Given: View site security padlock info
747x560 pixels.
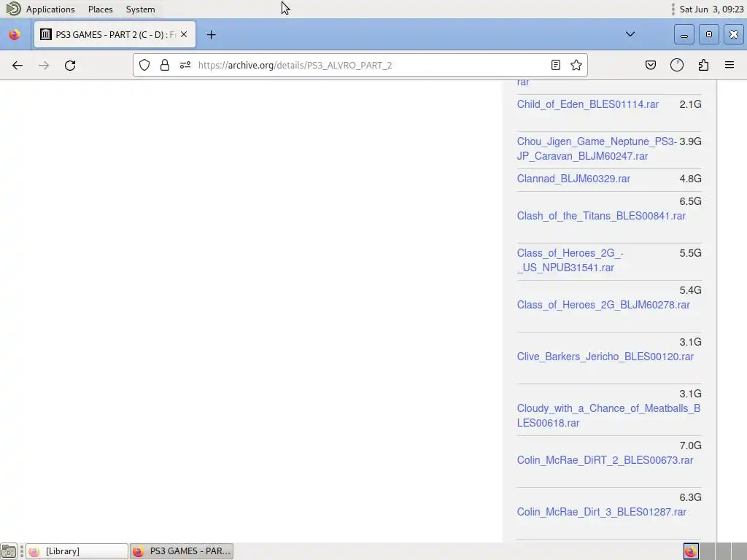Looking at the screenshot, I should click(x=165, y=65).
